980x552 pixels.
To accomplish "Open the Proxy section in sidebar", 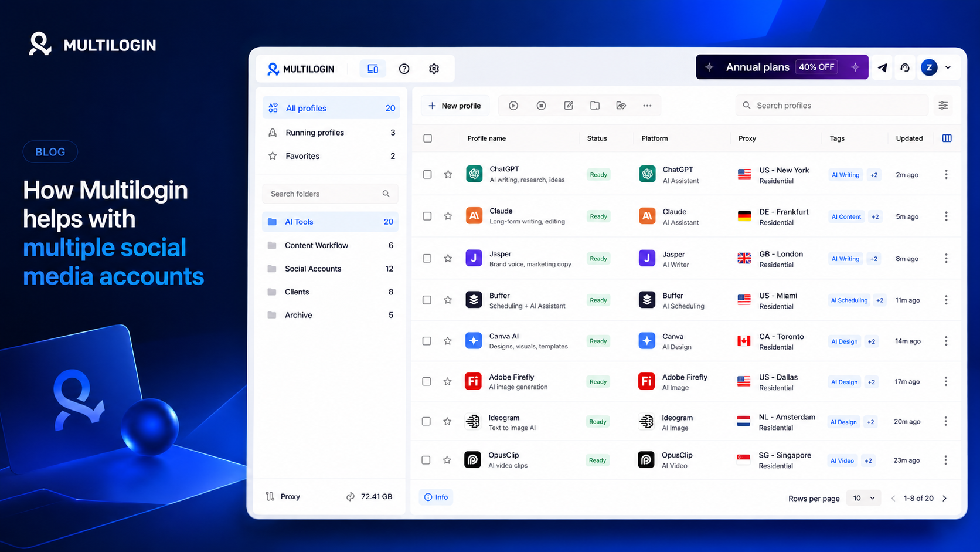I will (x=283, y=496).
